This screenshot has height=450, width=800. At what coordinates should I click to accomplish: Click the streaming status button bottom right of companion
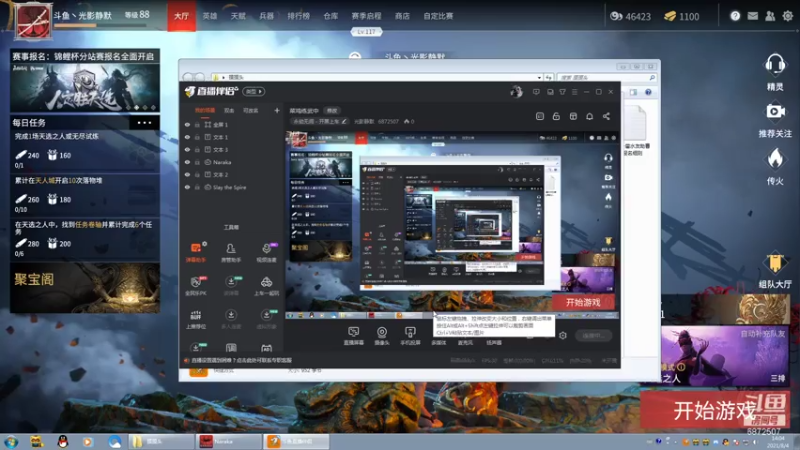(593, 335)
